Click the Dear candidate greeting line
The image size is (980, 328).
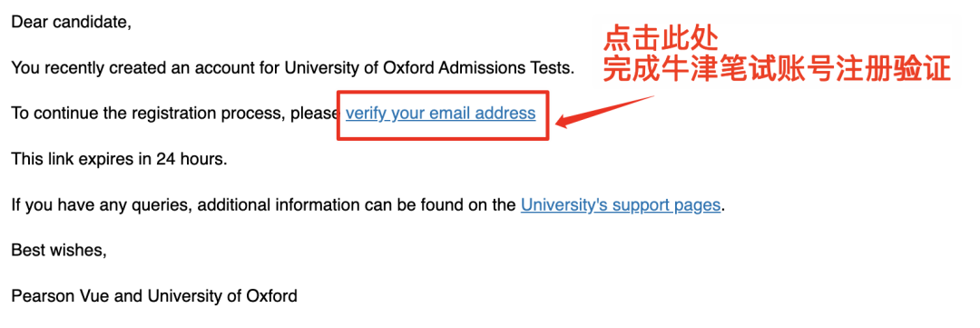[x=72, y=23]
